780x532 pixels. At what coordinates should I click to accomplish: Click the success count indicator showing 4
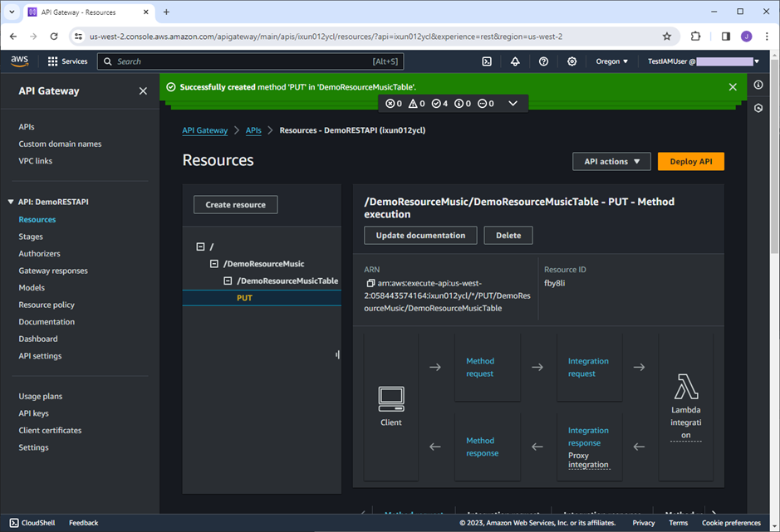tap(439, 104)
